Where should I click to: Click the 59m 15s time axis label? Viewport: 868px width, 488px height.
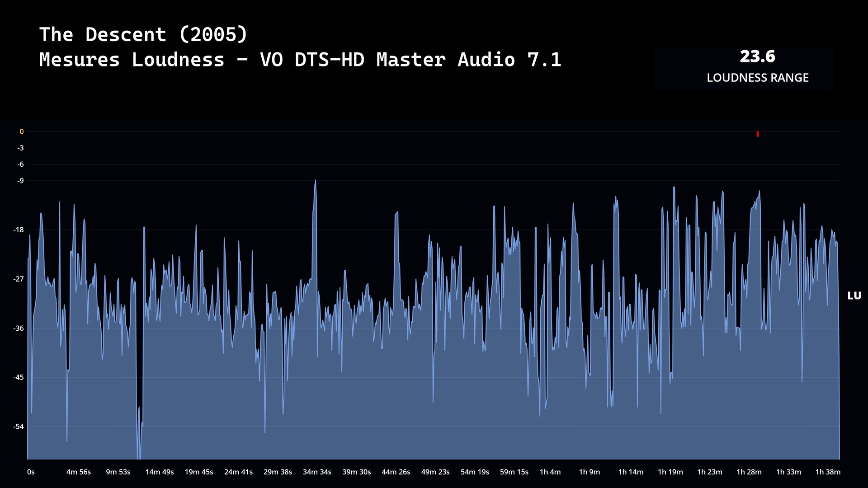[514, 472]
